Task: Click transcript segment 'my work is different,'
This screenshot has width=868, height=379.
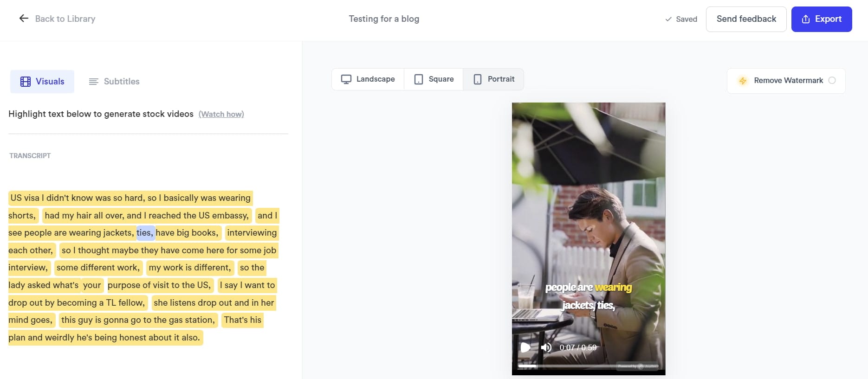Action: (x=190, y=268)
